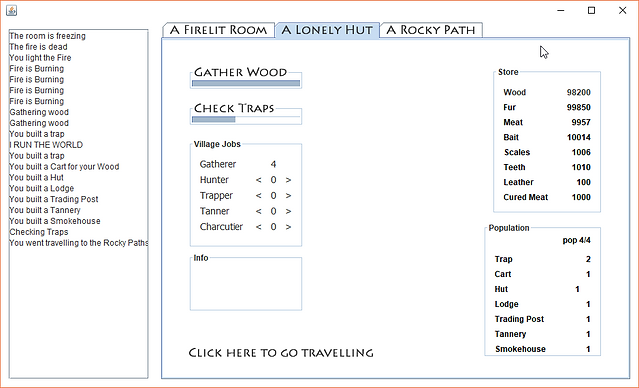Click log line 'The fire is dead'
The image size is (639, 388).
click(x=38, y=47)
